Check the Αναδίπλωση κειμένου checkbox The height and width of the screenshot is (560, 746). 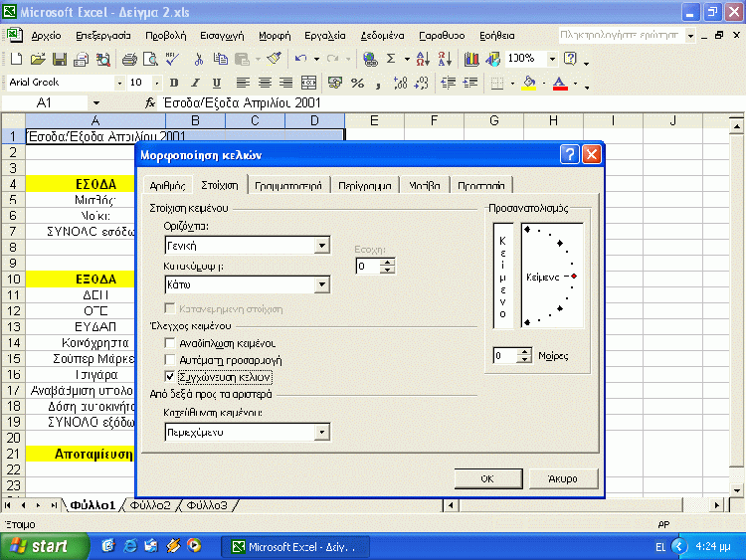169,343
